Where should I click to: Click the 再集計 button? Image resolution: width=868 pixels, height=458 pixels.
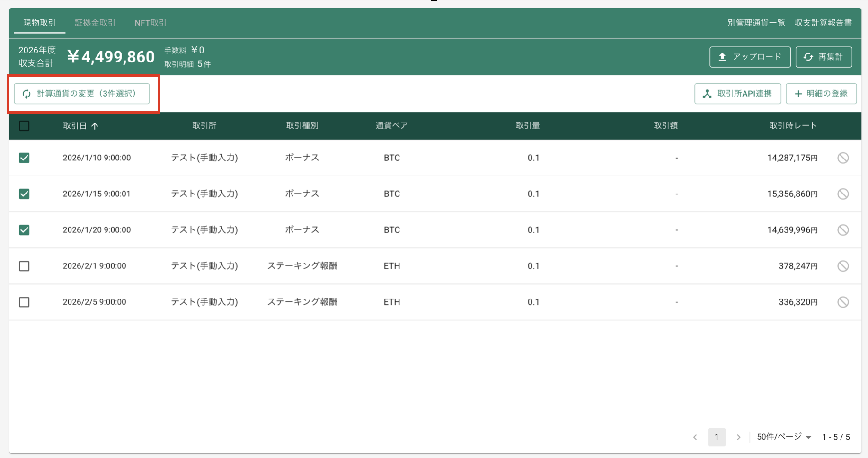824,57
